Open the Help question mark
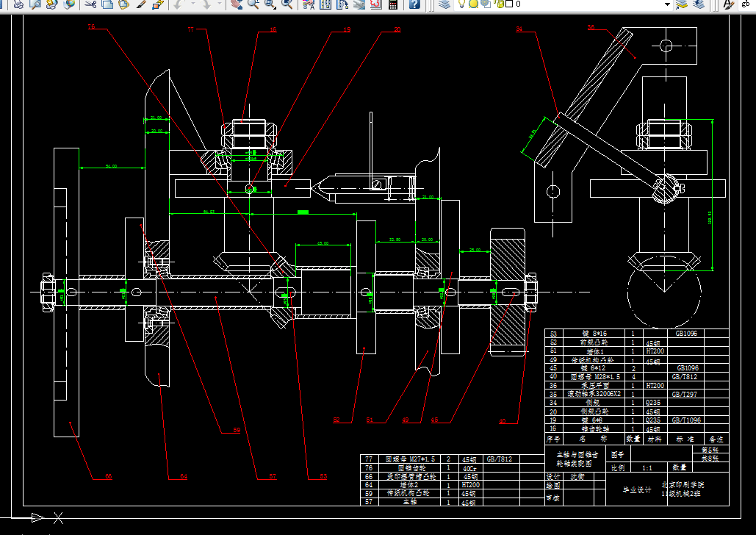 tap(414, 4)
